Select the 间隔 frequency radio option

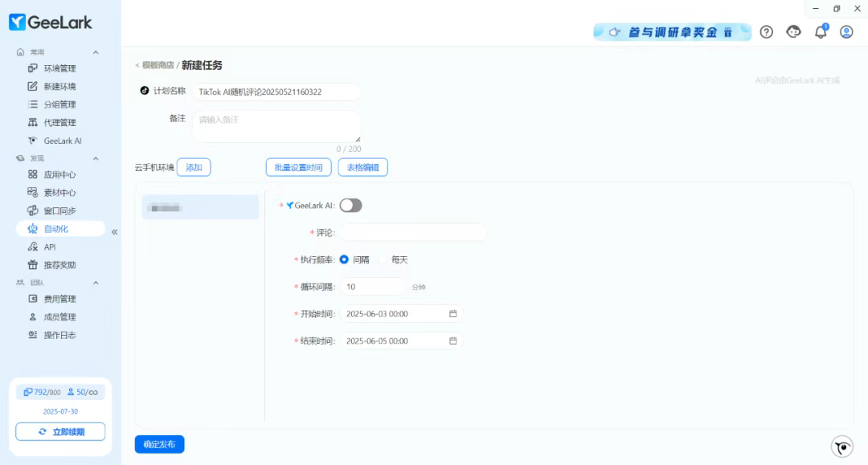pos(344,260)
